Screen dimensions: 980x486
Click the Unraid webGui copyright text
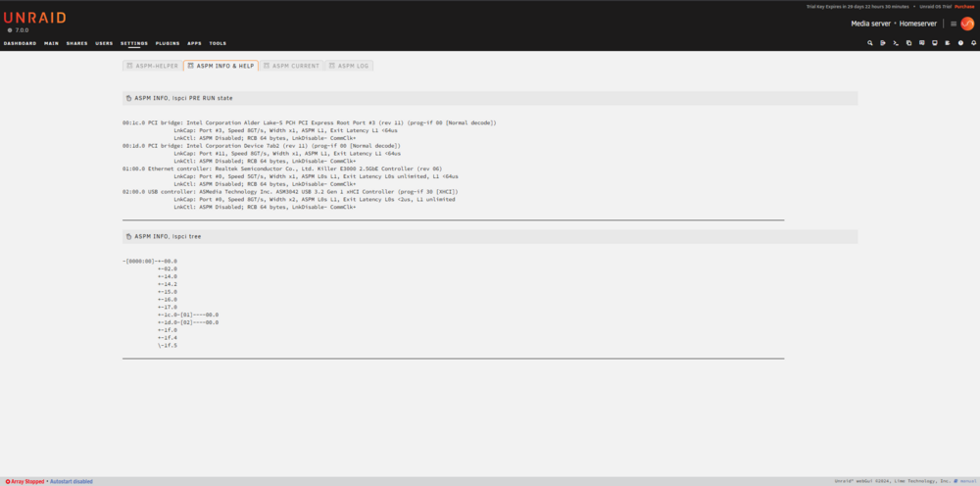click(893, 481)
